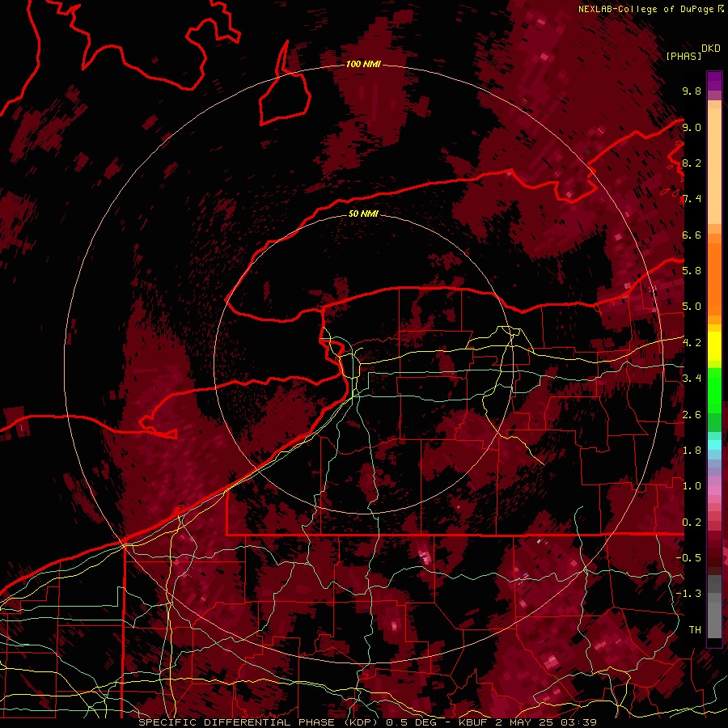Viewport: 728px width, 728px height.
Task: Select the 9.8 value on color scale
Action: point(692,91)
